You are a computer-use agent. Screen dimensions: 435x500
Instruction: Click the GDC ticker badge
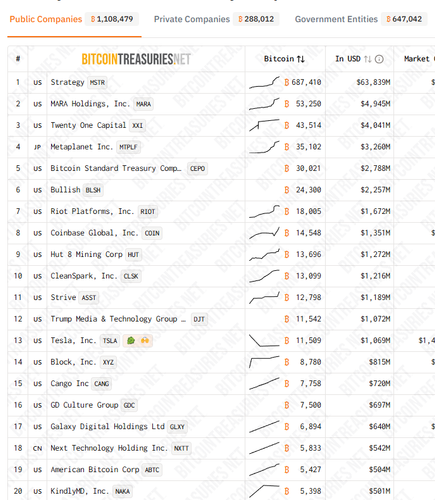pyautogui.click(x=129, y=405)
